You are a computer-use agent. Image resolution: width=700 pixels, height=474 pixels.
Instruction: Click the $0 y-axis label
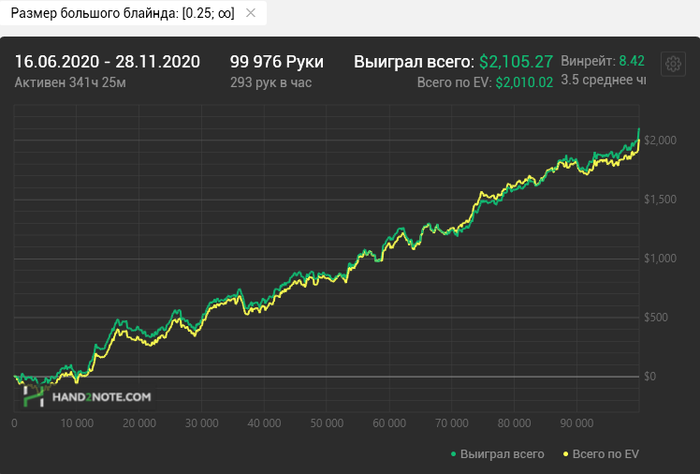[x=650, y=376]
